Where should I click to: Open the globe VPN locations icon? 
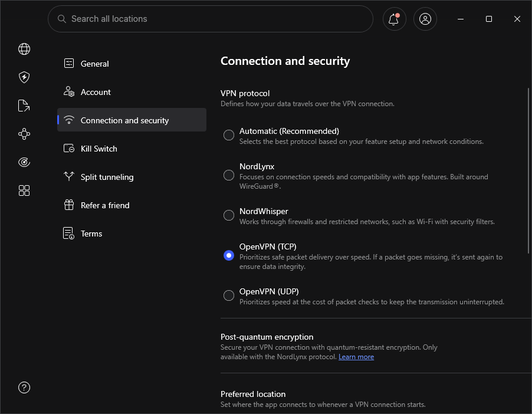(24, 49)
